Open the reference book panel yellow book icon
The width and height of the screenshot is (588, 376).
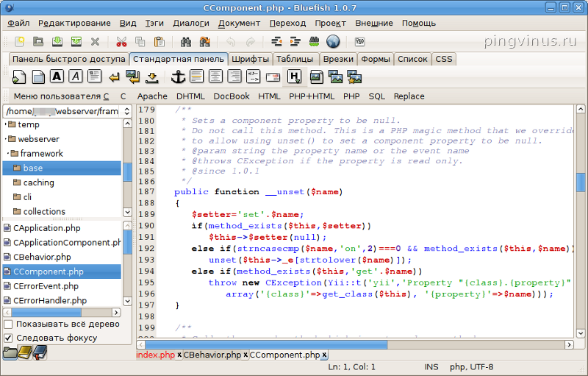point(25,352)
